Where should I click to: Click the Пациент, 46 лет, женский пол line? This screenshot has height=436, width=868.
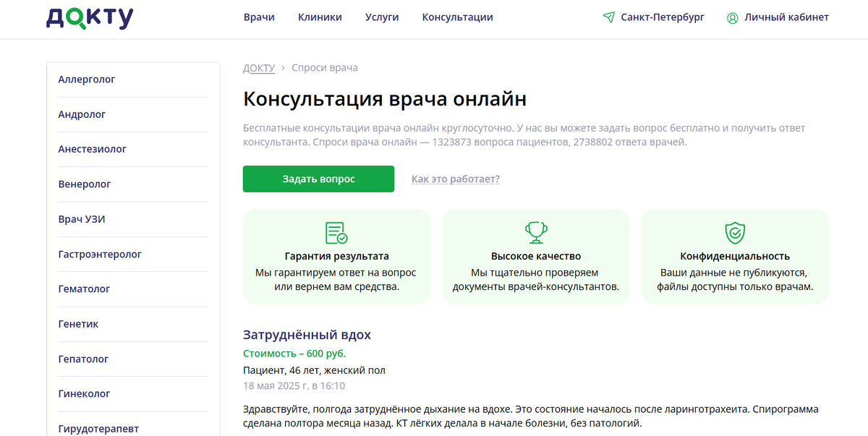(x=314, y=370)
